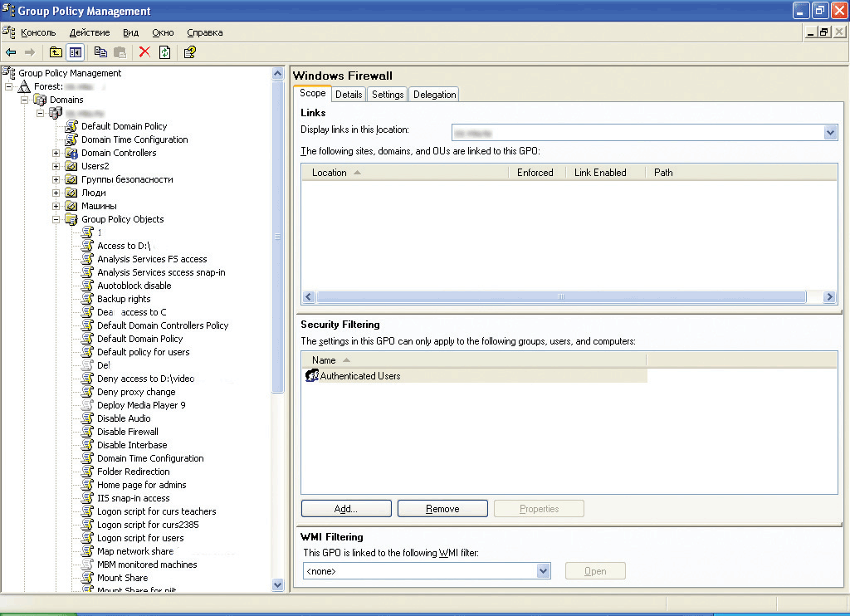The width and height of the screenshot is (850, 616).
Task: Select Default Domain Controllers Policy in the tree
Action: [163, 325]
